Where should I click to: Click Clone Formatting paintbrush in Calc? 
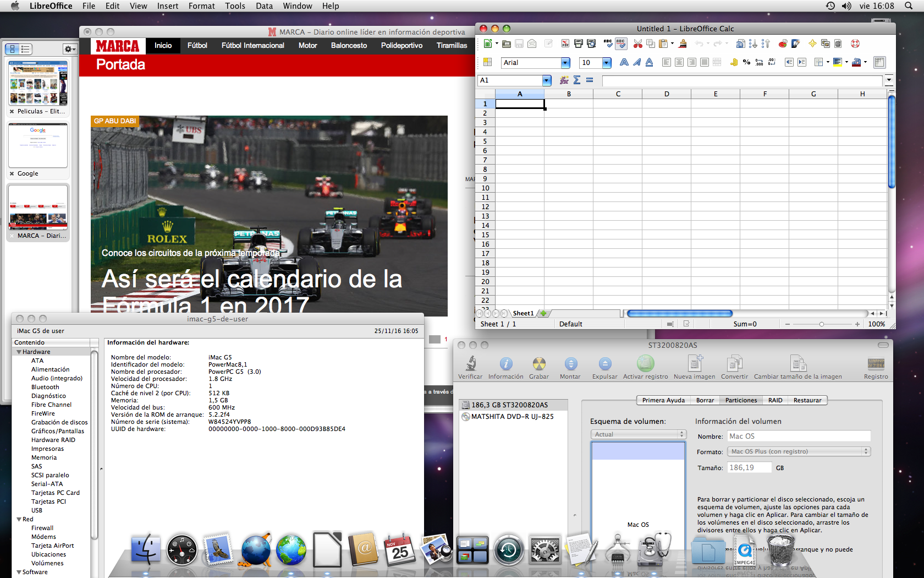point(683,43)
